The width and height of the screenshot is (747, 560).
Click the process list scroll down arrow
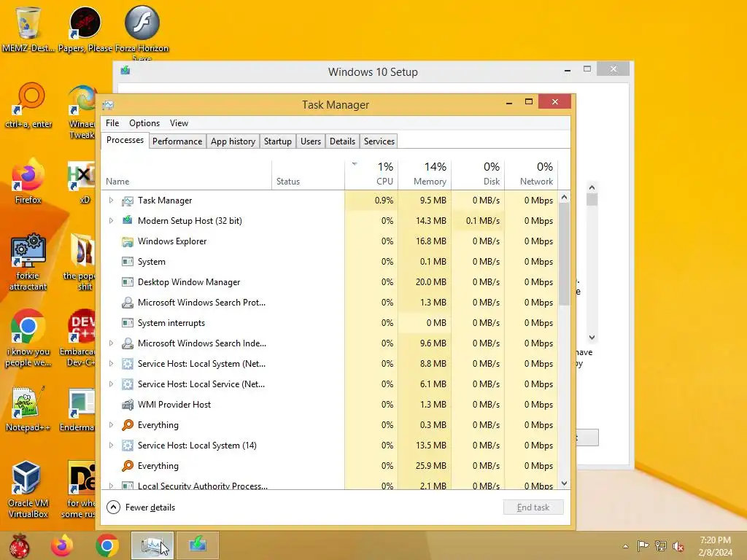565,483
